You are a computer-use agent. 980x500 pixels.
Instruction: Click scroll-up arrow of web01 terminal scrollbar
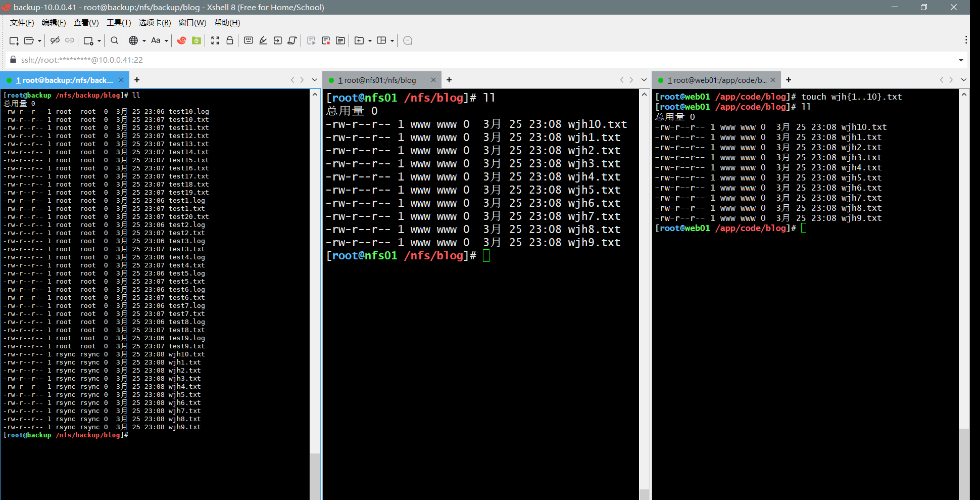[964, 95]
